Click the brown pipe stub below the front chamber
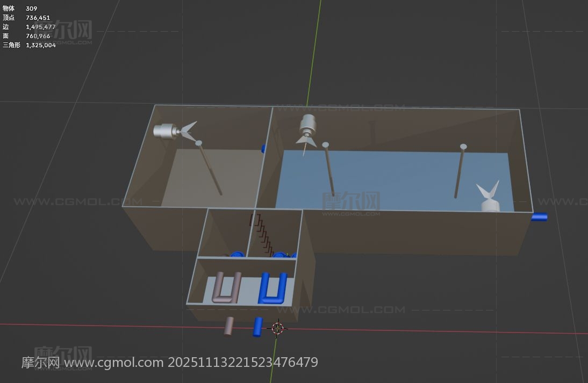The width and height of the screenshot is (588, 383). click(x=228, y=326)
